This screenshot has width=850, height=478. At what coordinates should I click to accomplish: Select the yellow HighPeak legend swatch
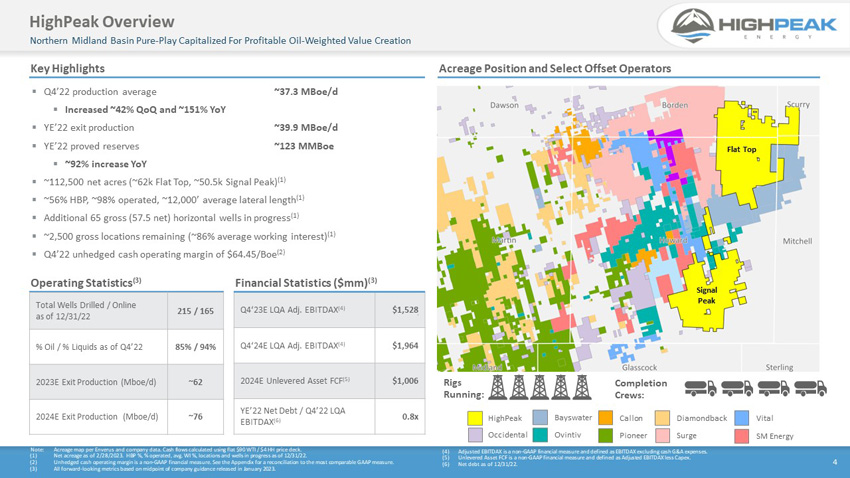[x=475, y=418]
